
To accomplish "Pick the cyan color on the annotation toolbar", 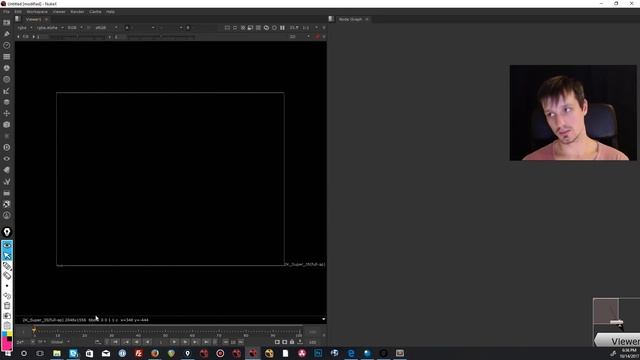I will pyautogui.click(x=4, y=334).
